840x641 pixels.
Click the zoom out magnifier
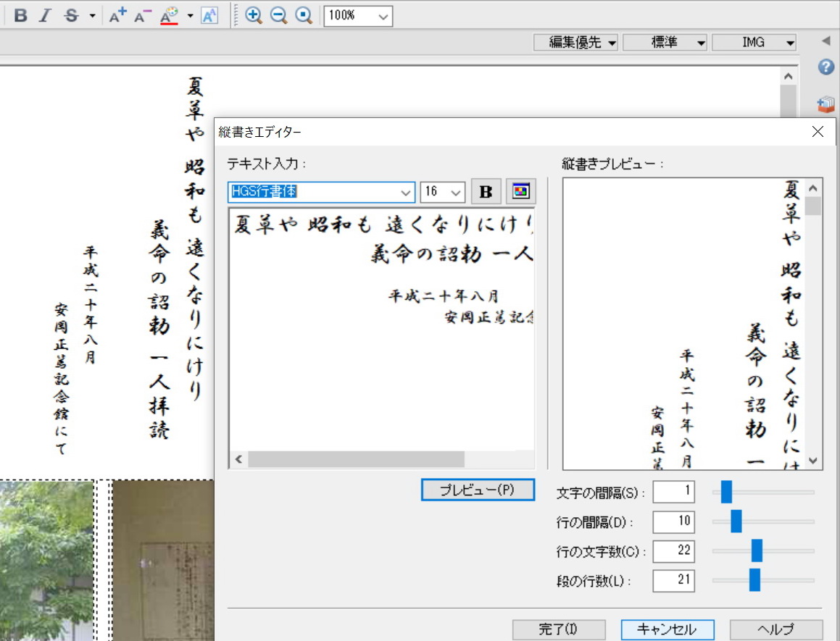click(278, 15)
